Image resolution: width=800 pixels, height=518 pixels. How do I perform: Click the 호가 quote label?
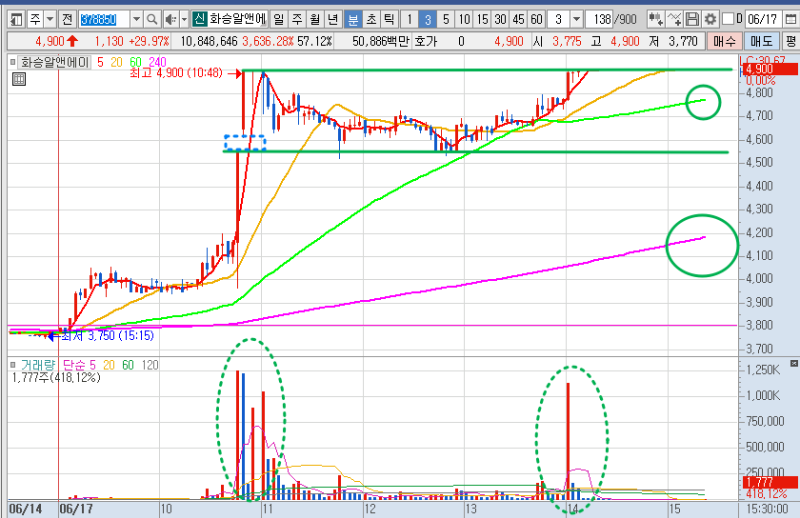click(x=426, y=41)
